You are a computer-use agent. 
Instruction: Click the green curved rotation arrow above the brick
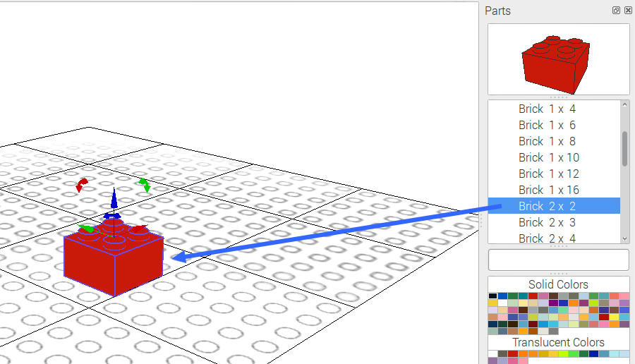tap(144, 185)
